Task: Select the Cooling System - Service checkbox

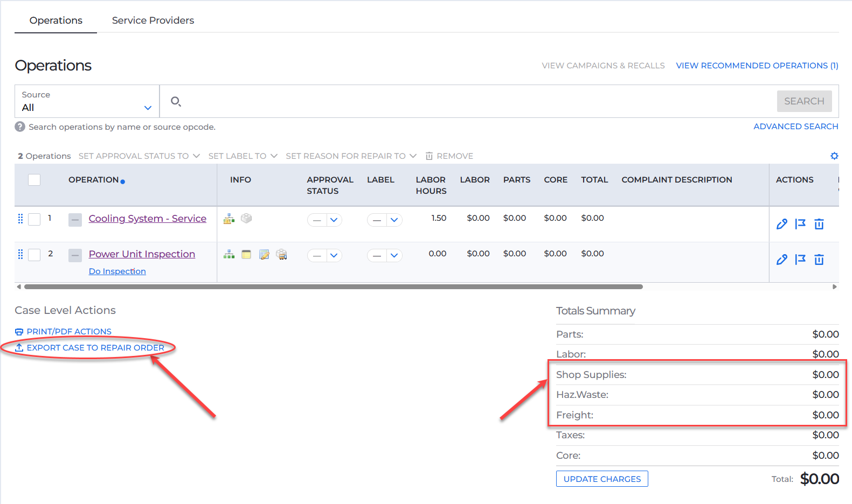Action: click(x=34, y=219)
